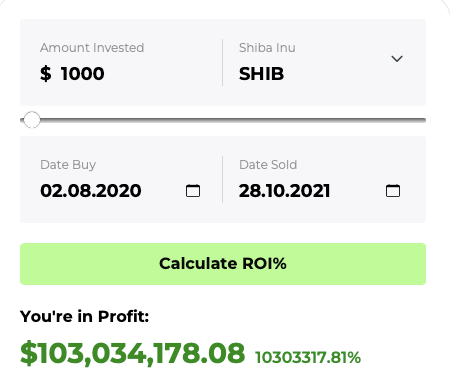Screen dimensions: 450x380
Task: Select the Date Sold value 28.10.2021
Action: [x=285, y=191]
